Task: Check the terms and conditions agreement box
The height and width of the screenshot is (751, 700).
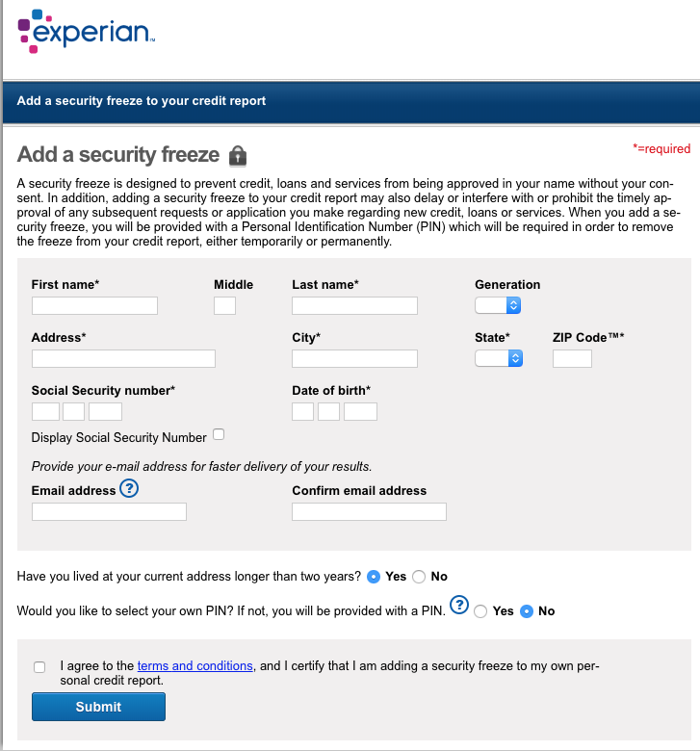Action: pyautogui.click(x=39, y=666)
